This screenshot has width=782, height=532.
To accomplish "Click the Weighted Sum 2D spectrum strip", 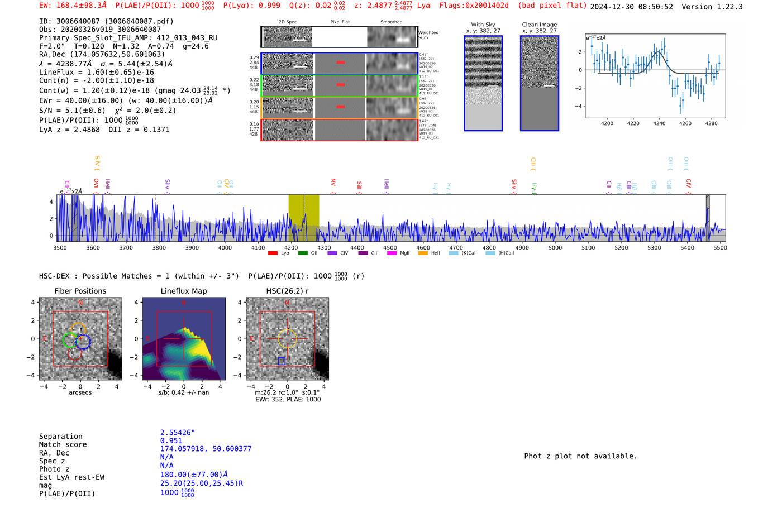I will click(x=339, y=37).
